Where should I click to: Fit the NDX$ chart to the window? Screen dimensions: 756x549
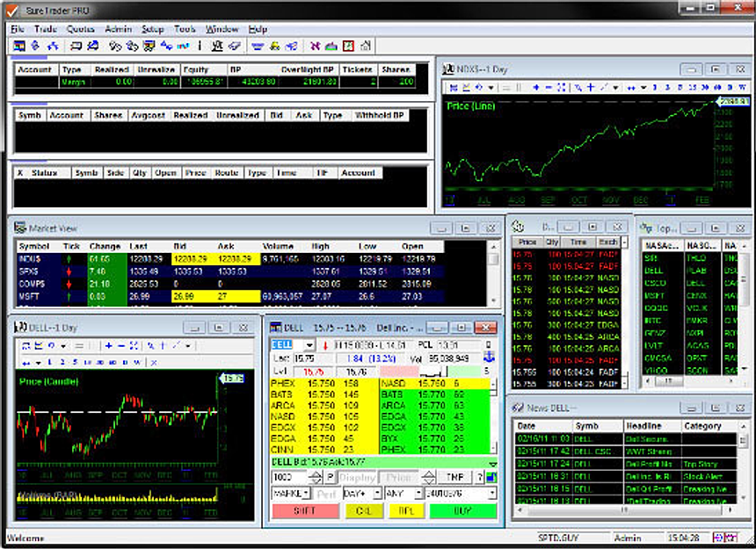pyautogui.click(x=561, y=87)
